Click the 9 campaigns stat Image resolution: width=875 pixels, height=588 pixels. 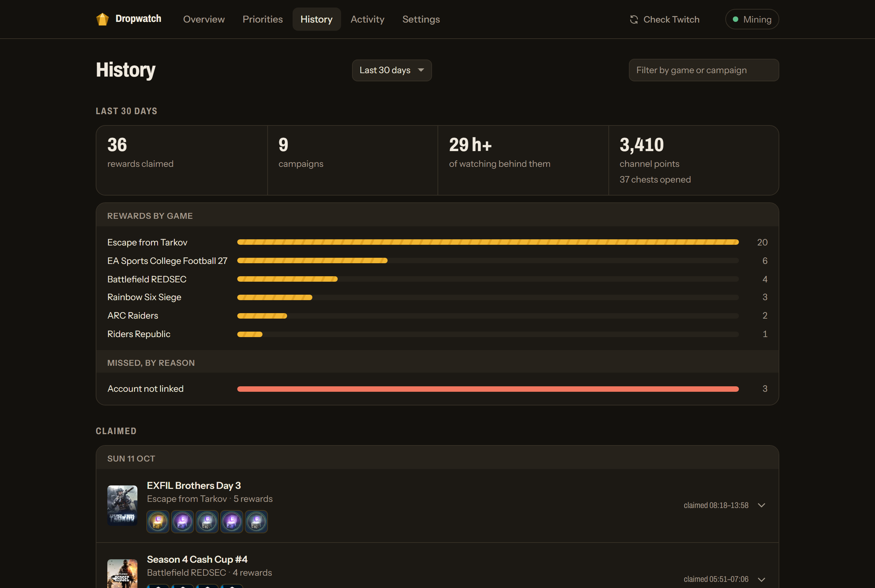tap(353, 160)
